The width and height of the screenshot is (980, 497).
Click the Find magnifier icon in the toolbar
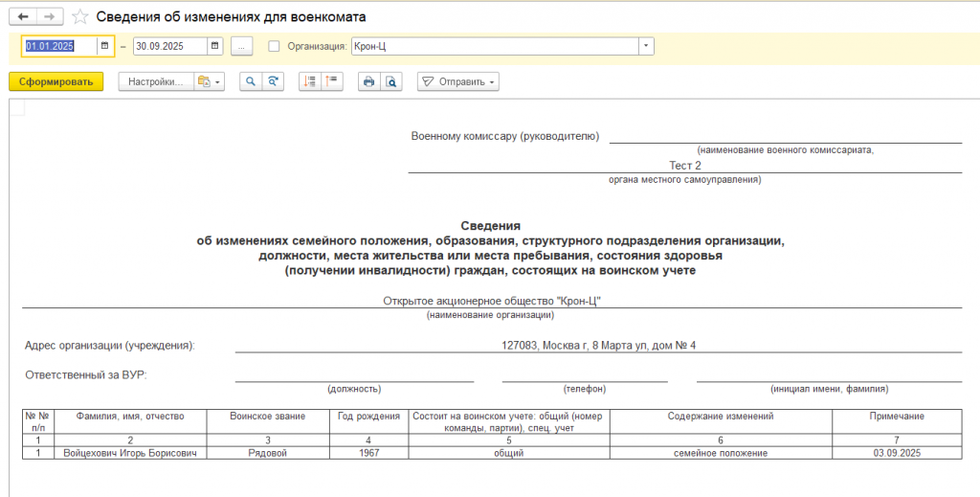point(251,82)
